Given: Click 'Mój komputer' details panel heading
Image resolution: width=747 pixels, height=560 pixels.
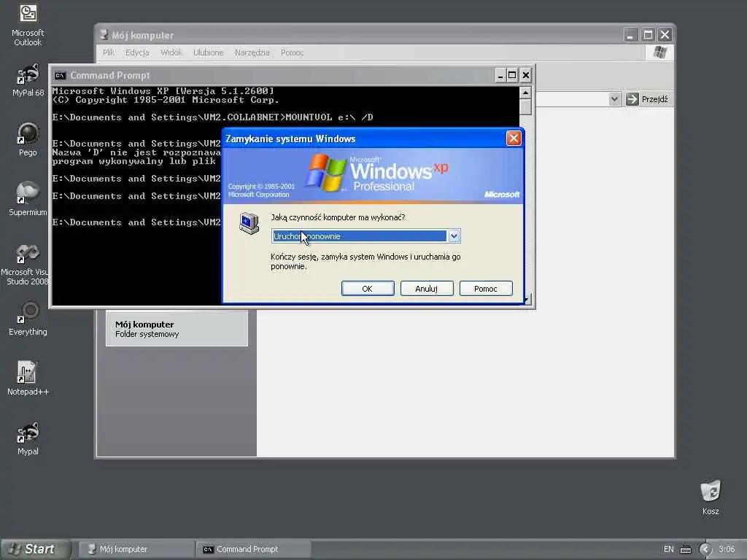Looking at the screenshot, I should tap(144, 324).
